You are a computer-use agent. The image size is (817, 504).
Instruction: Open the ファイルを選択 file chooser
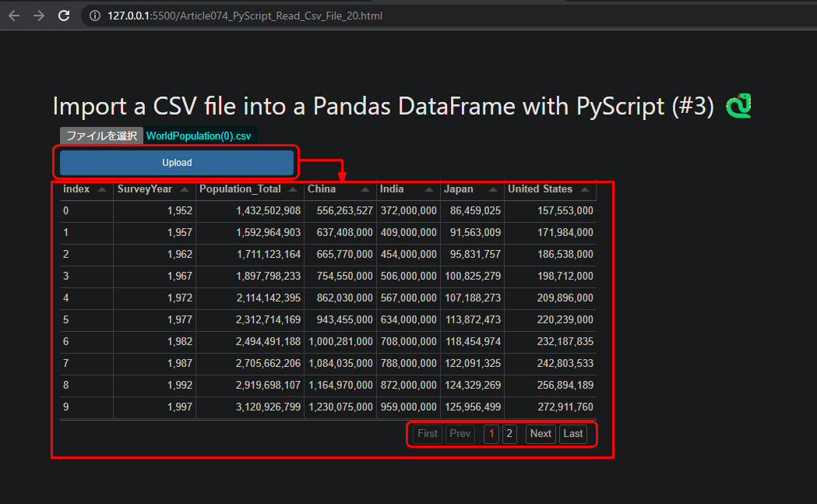(101, 136)
